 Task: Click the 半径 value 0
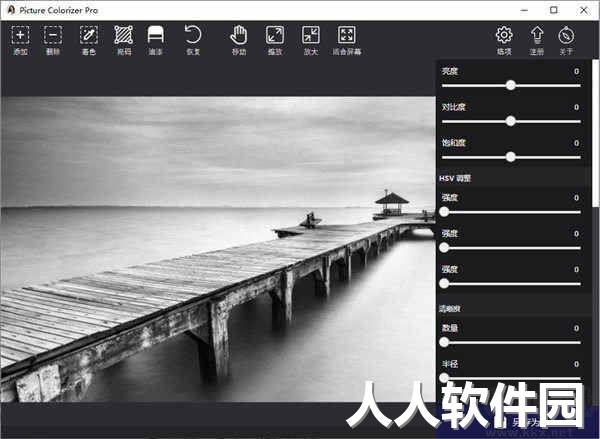pos(576,364)
